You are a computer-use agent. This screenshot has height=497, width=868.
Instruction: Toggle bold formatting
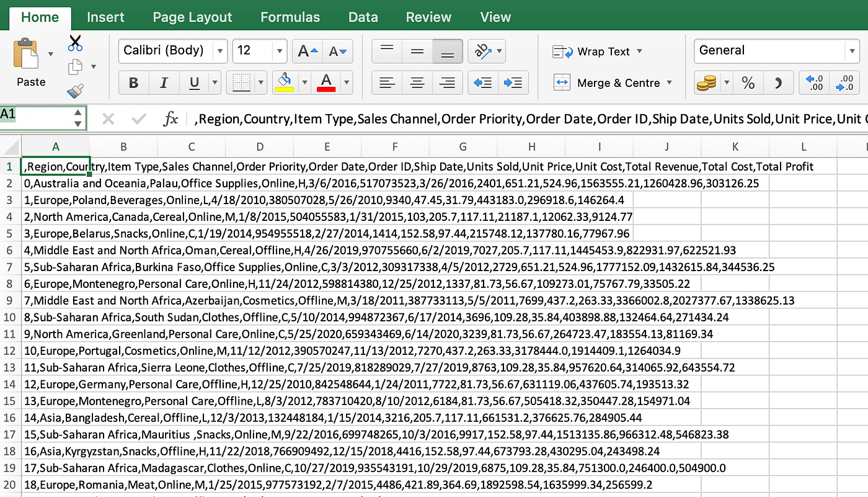[135, 83]
